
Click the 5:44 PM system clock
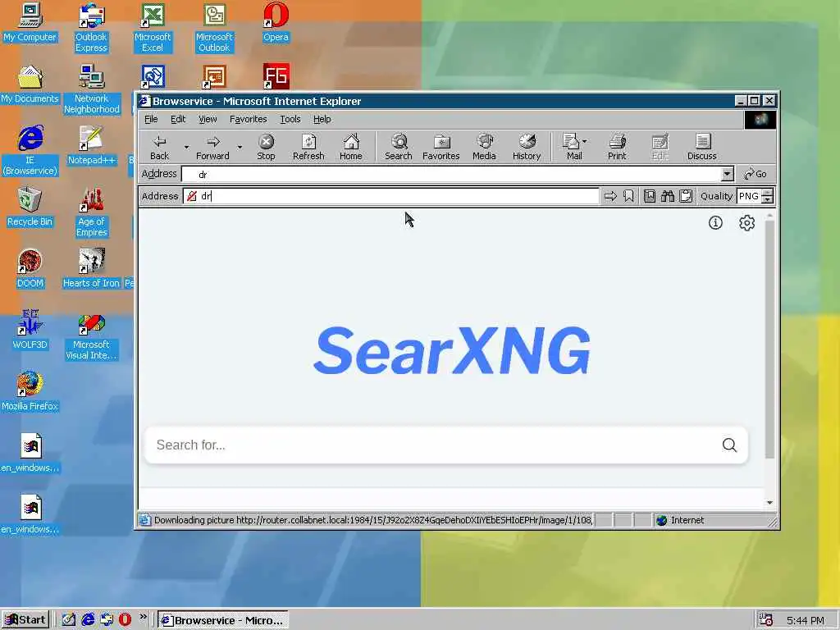point(806,620)
